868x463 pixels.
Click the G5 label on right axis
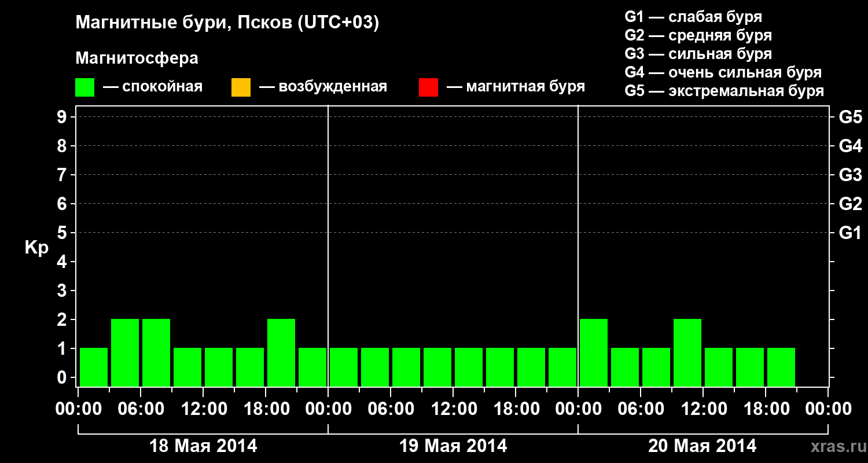coord(851,117)
